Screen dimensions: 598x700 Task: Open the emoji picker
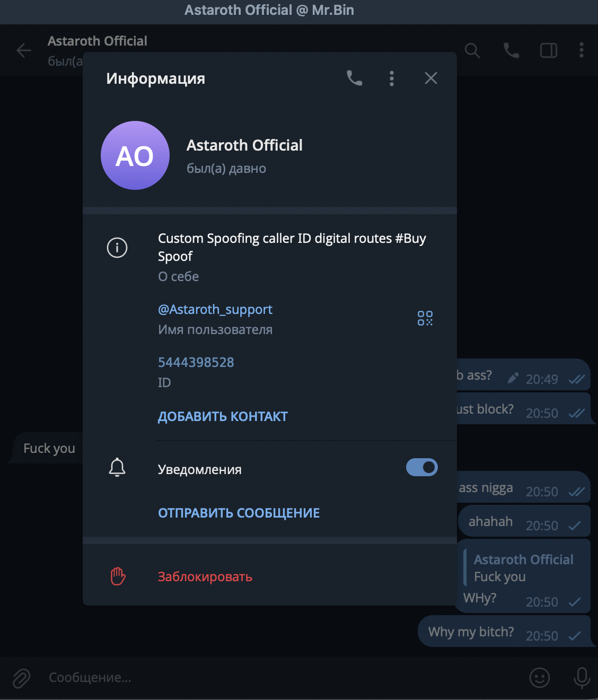539,678
